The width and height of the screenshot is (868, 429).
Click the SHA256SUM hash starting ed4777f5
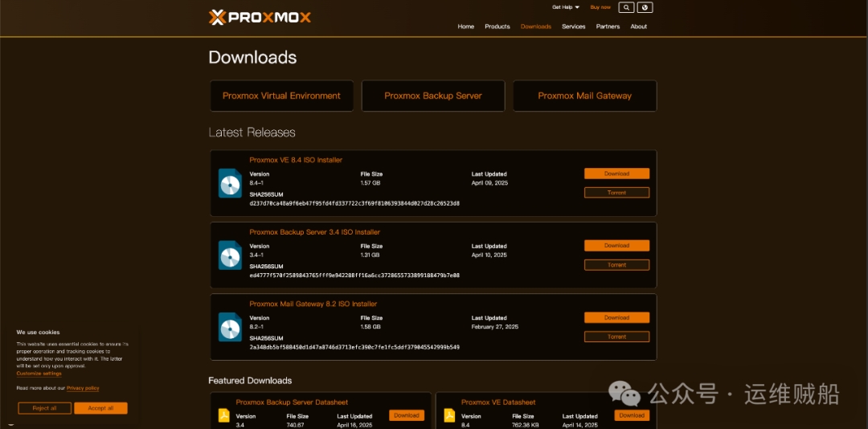click(354, 275)
